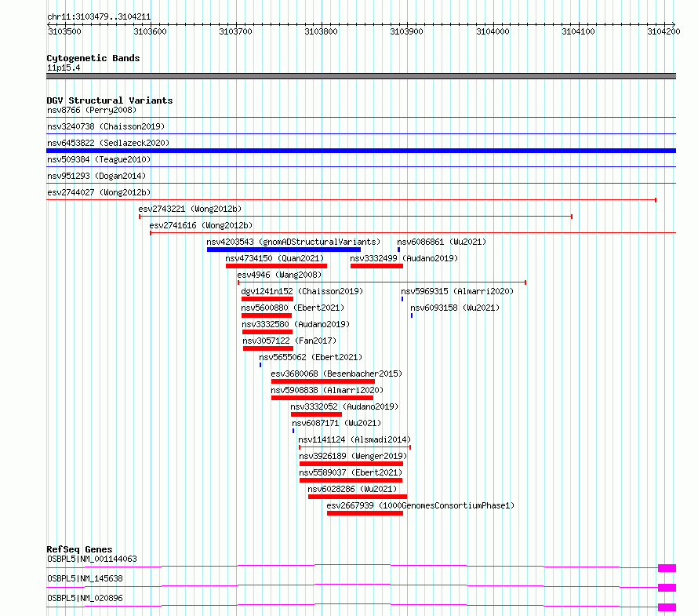This screenshot has width=698, height=616.
Task: Select nsv951293 (Dogan2014) variant label
Action: tap(96, 176)
